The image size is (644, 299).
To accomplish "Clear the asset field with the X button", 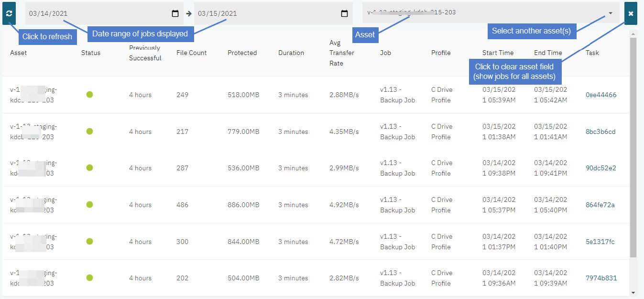I will coord(631,13).
